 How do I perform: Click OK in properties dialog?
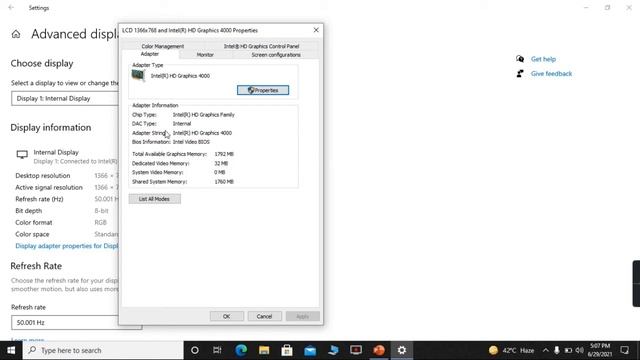tap(227, 316)
